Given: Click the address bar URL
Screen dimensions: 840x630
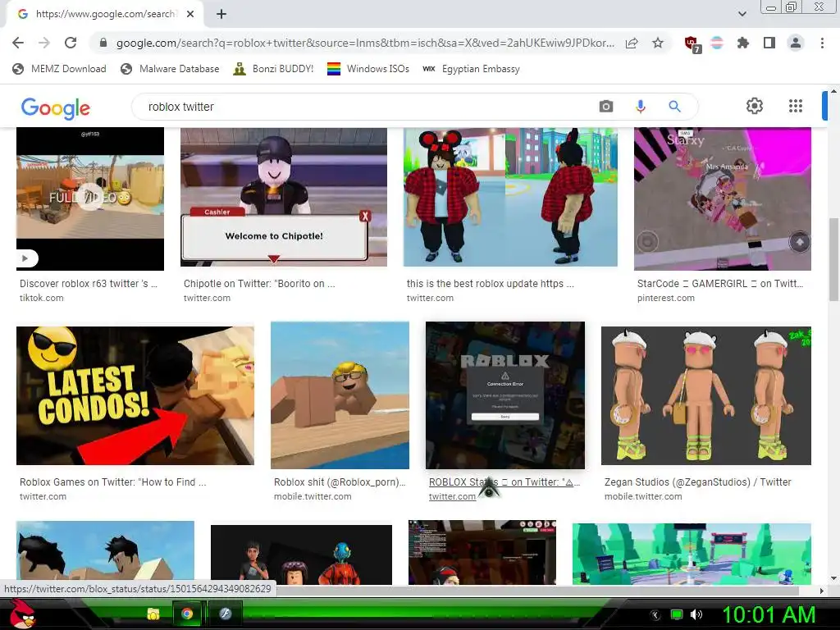Looking at the screenshot, I should (365, 43).
